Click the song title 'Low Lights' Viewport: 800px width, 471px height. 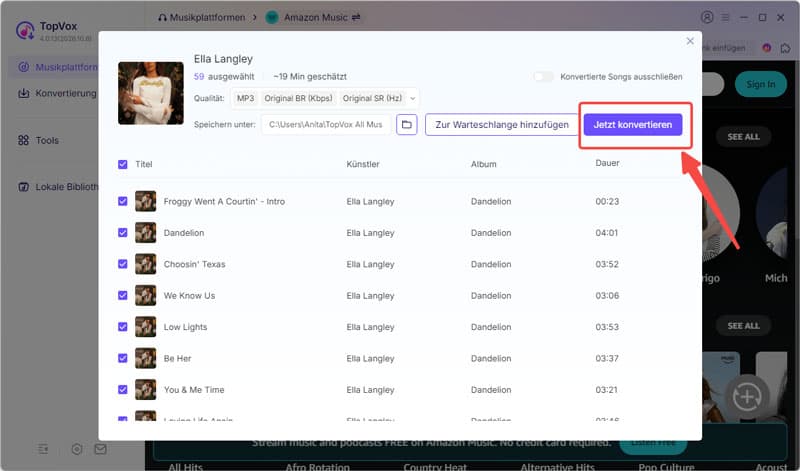click(185, 327)
